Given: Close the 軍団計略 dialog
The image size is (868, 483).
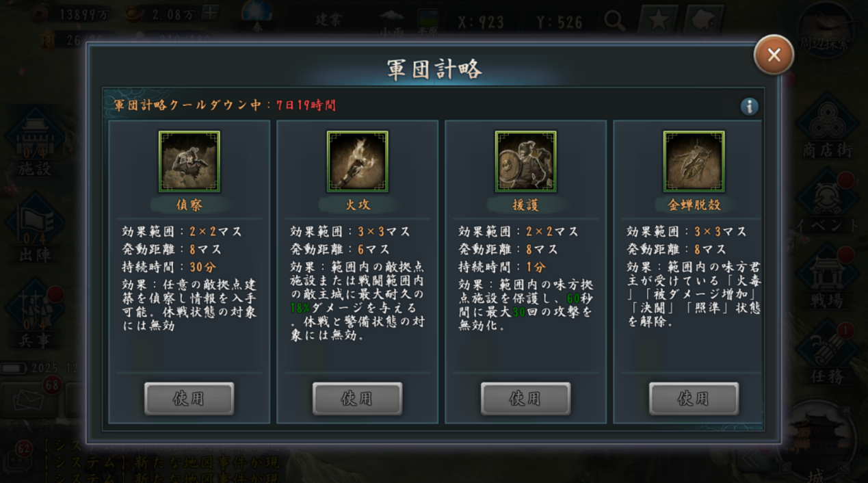Looking at the screenshot, I should (x=774, y=55).
